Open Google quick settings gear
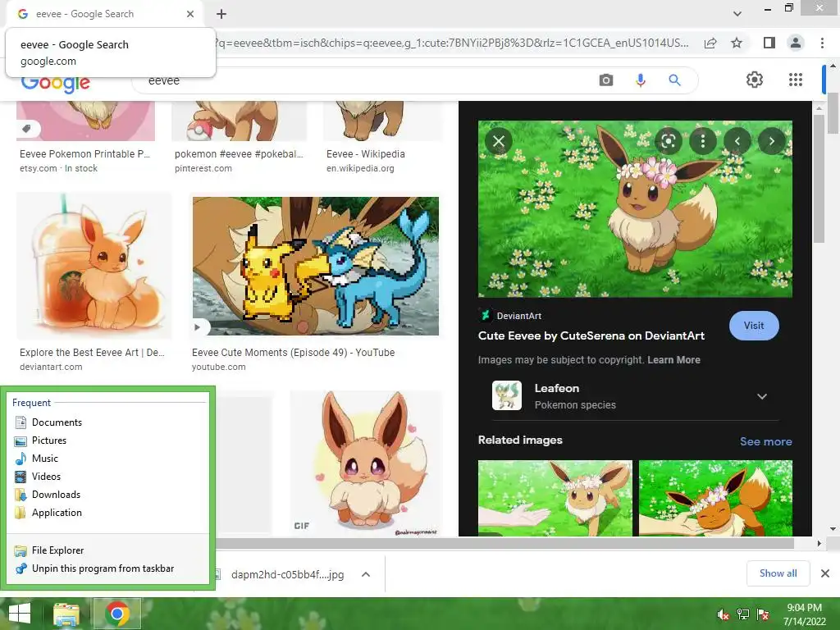Viewport: 840px width, 630px height. tap(755, 80)
